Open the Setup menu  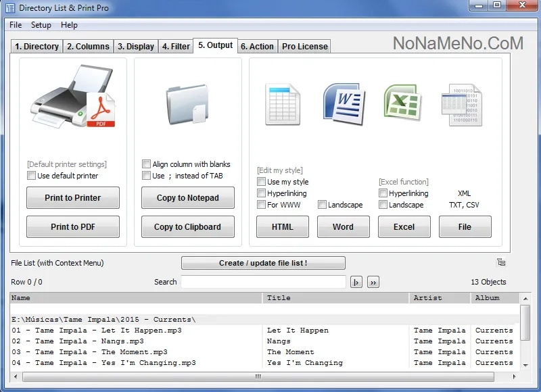coord(41,25)
